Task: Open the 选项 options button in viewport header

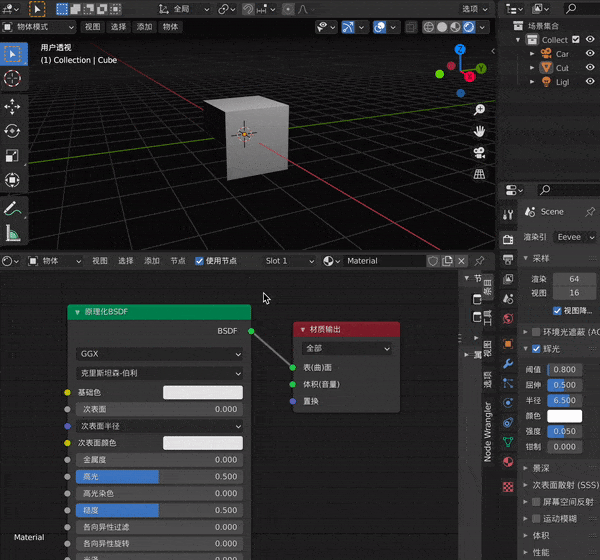Action: (x=475, y=9)
